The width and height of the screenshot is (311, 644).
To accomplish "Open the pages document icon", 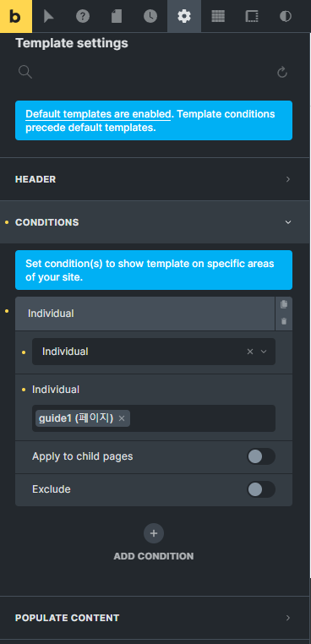I will tap(117, 16).
